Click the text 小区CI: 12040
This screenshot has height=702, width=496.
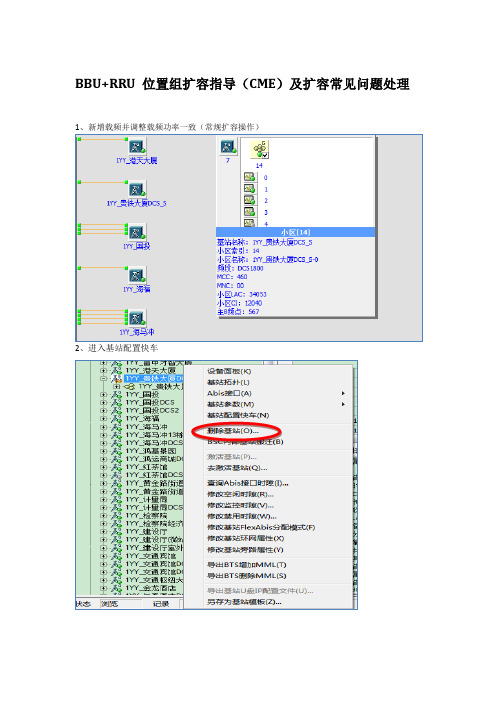239,303
